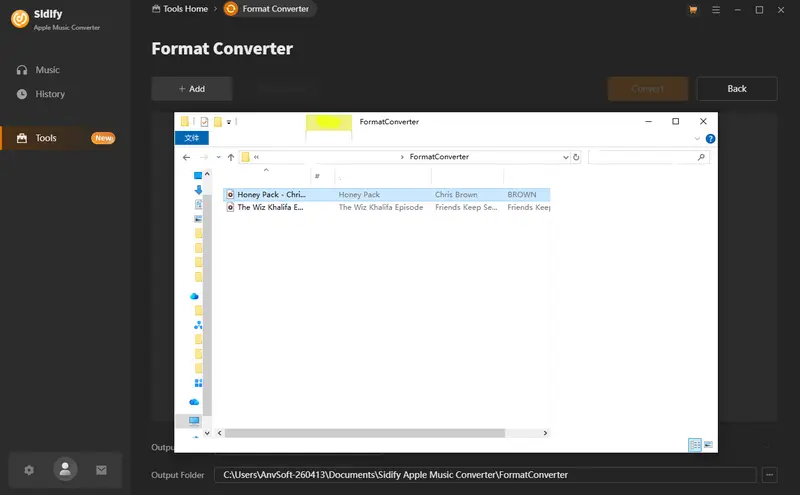This screenshot has width=800, height=495.
Task: Open the upper blue cloud in navigation pane
Action: [194, 296]
